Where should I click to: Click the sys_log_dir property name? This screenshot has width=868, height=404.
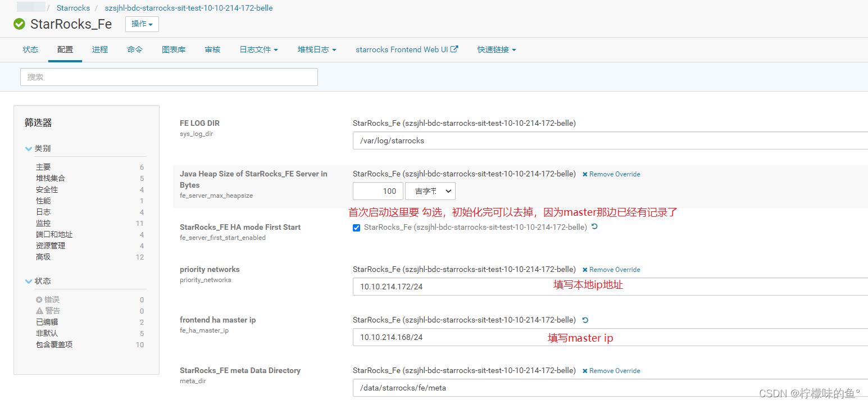point(196,134)
